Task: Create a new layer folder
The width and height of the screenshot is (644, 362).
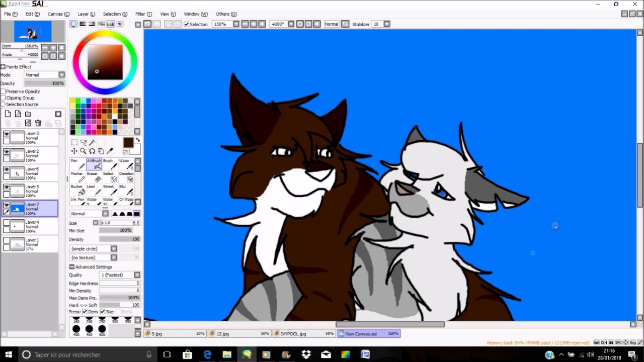Action: click(x=28, y=114)
